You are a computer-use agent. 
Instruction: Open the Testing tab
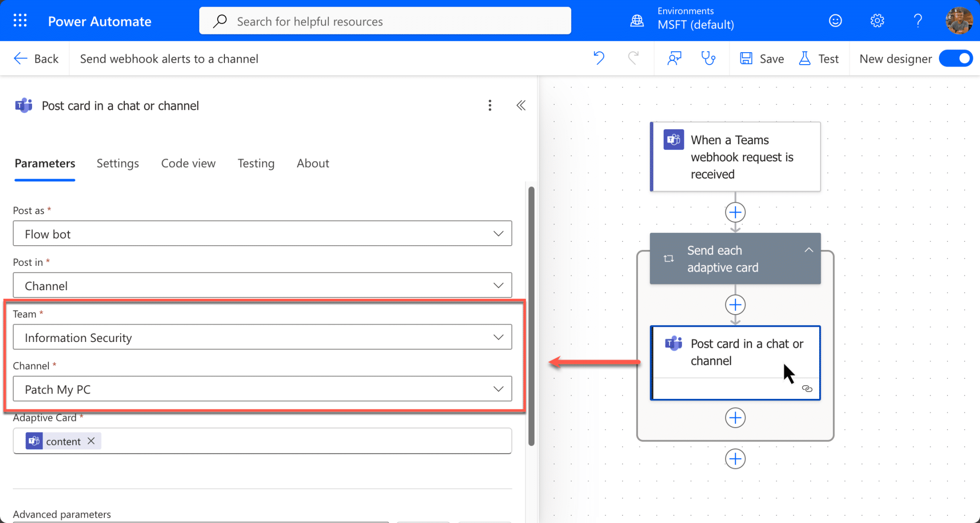(256, 163)
